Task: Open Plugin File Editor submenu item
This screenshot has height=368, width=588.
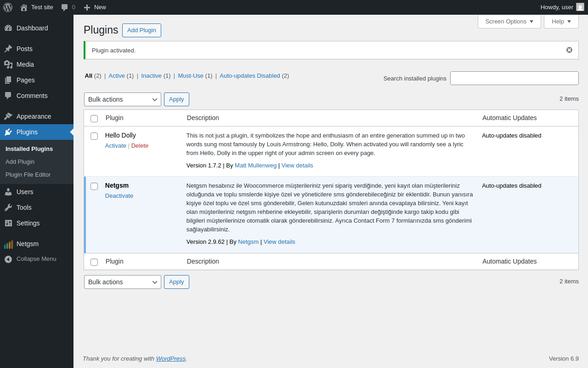Action: point(28,175)
